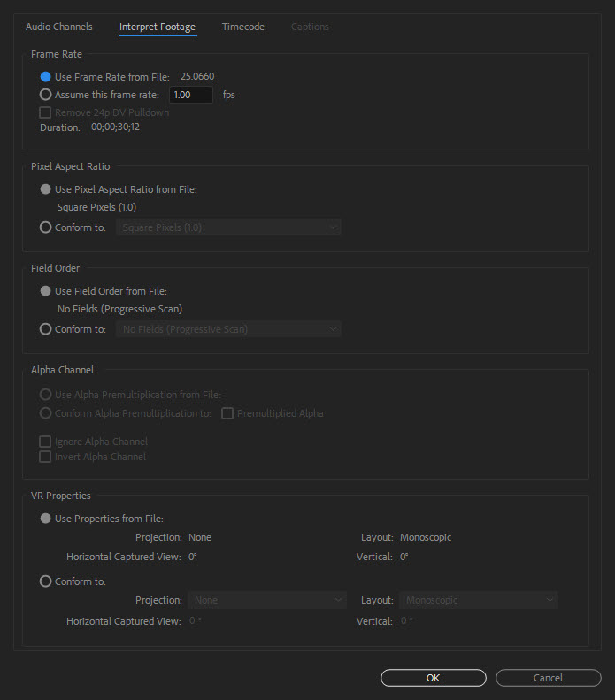The height and width of the screenshot is (700, 615).
Task: Switch to the Timecode tab
Action: tap(242, 27)
